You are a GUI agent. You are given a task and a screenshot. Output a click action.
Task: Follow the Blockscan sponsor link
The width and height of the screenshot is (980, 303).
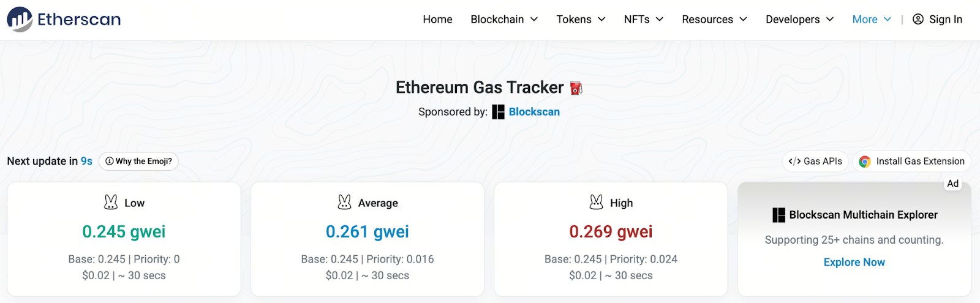tap(534, 112)
